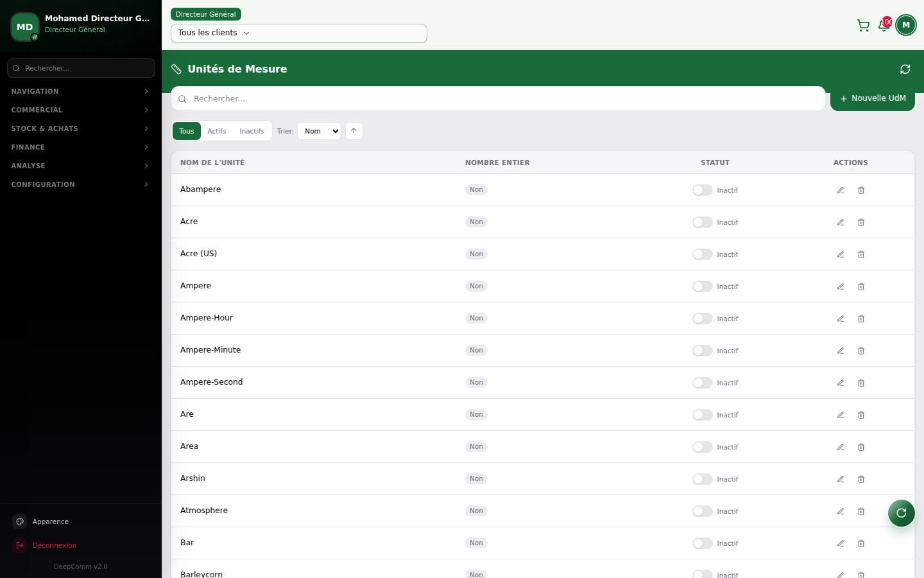The height and width of the screenshot is (578, 924).
Task: Expand the Stock & Achats section
Action: click(x=81, y=128)
